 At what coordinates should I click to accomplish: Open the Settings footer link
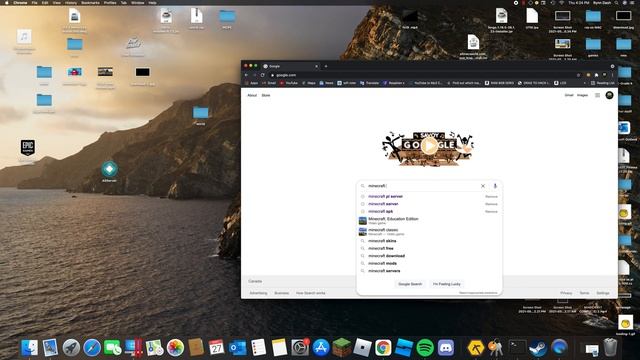(603, 293)
